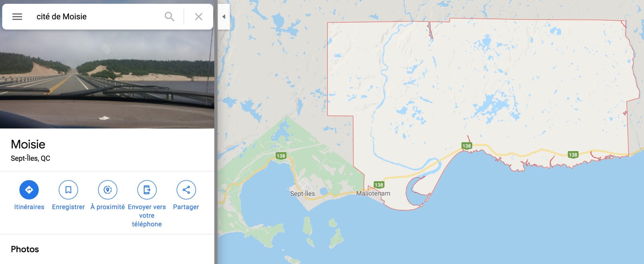The image size is (644, 264).
Task: Click Envoyer vers votre téléphone icon
Action: (x=147, y=190)
